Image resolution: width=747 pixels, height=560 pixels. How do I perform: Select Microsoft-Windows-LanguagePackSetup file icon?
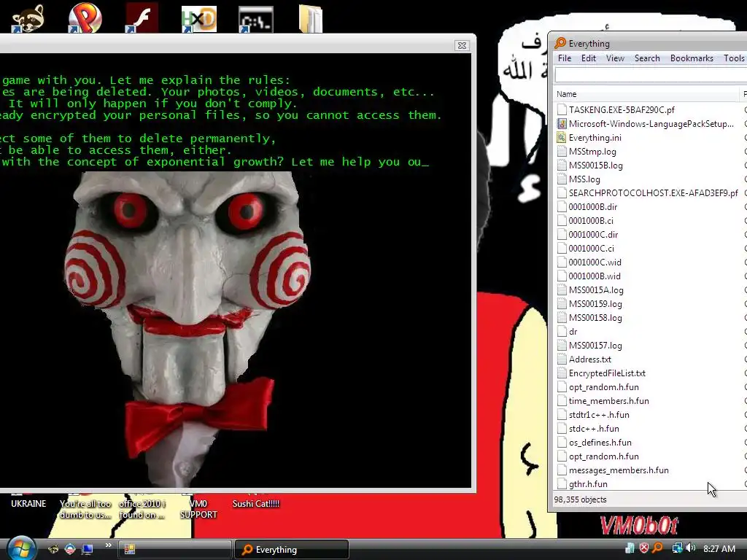[562, 124]
